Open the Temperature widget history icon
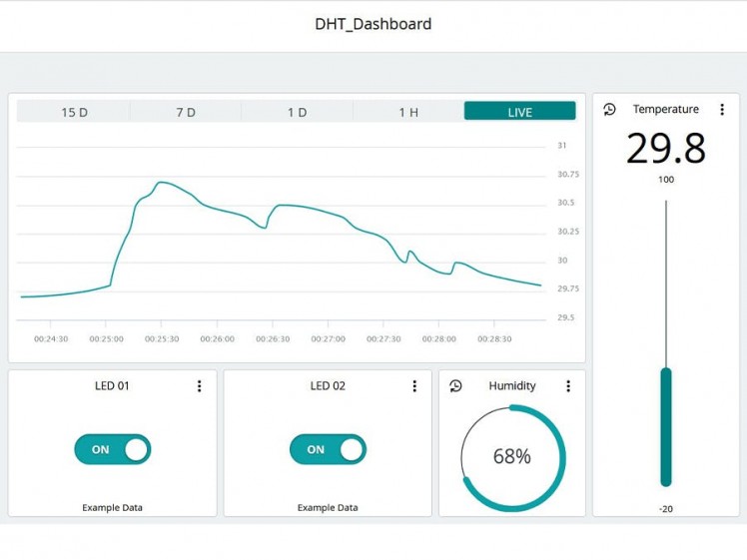Viewport: 747px width, 560px height. tap(610, 110)
